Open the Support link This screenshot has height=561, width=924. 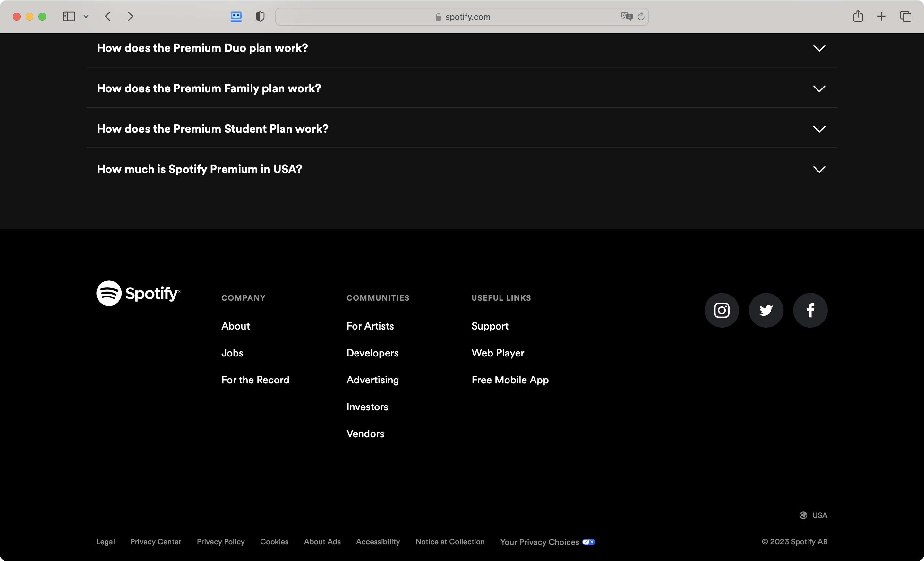click(490, 326)
